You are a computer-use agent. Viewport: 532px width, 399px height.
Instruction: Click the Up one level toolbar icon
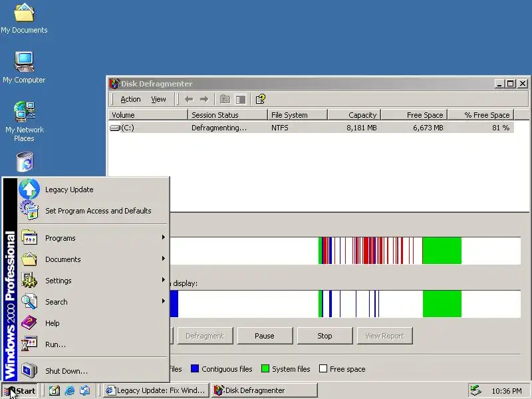pos(225,99)
